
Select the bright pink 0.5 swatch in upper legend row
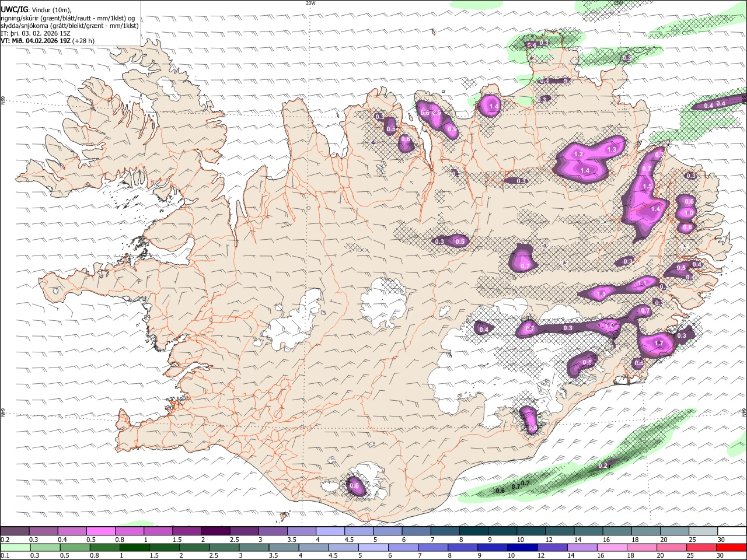coord(100,531)
